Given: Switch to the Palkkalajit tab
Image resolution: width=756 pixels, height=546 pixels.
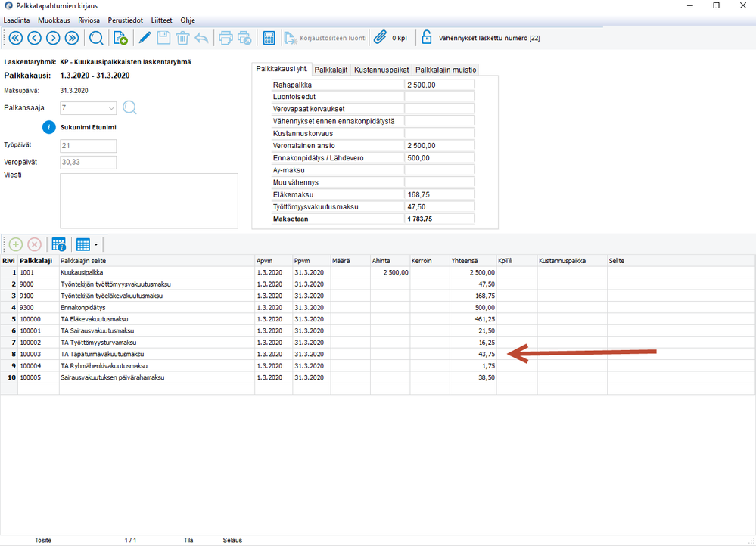Looking at the screenshot, I should tap(331, 70).
